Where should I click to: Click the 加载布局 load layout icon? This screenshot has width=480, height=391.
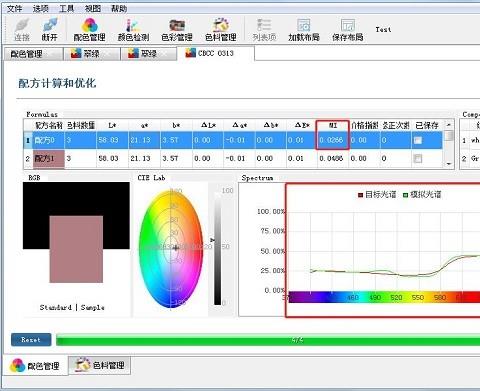pos(304,30)
